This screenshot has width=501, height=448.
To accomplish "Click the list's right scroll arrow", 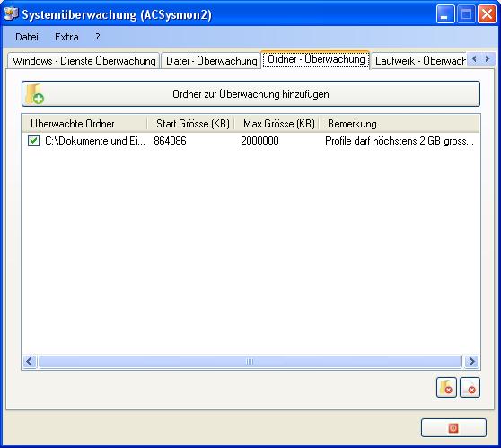I will (x=471, y=362).
